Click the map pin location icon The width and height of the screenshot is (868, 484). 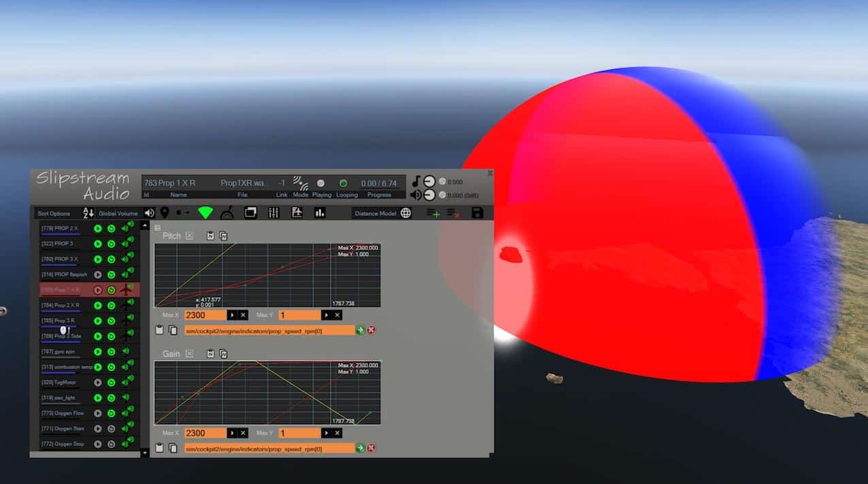[x=164, y=213]
